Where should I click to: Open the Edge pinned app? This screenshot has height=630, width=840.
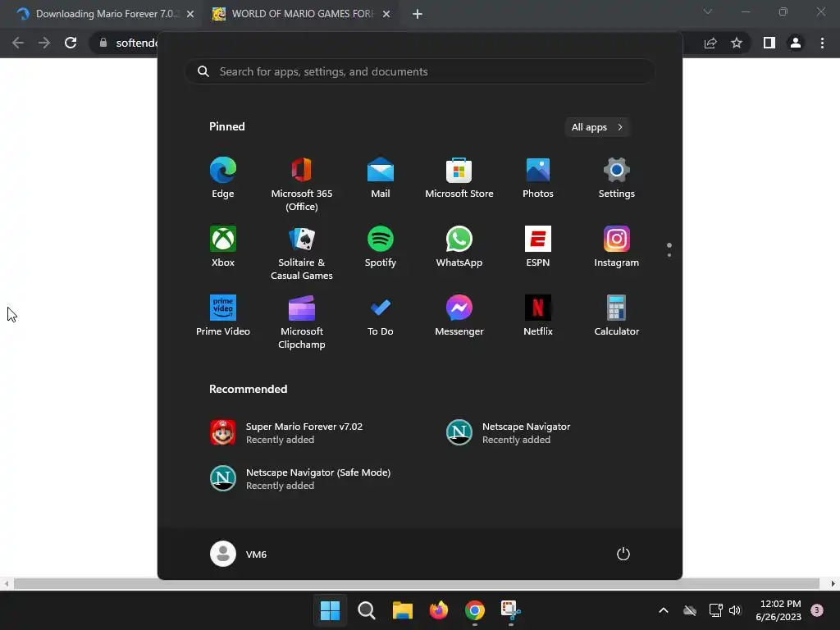point(223,178)
